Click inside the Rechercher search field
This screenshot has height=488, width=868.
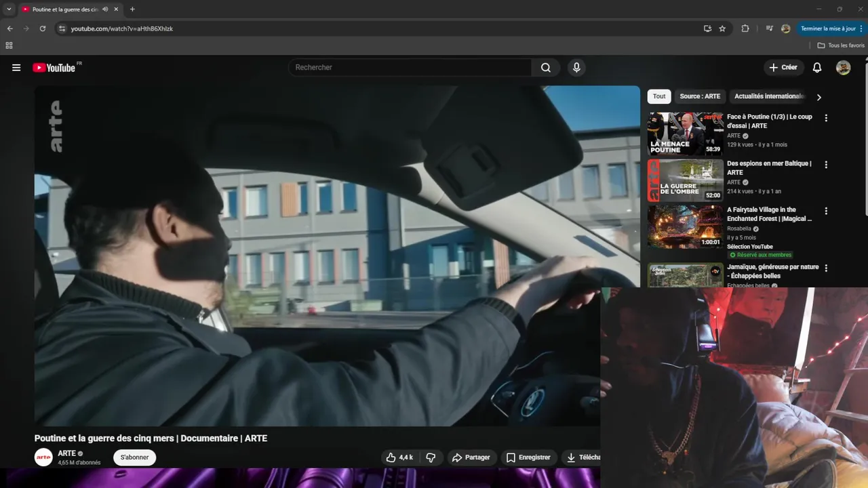click(x=410, y=68)
